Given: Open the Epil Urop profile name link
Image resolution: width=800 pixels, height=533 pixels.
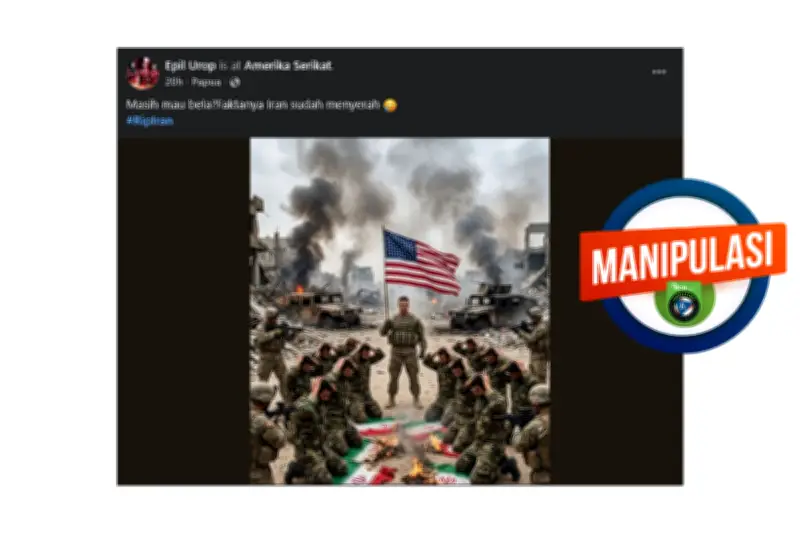Looking at the screenshot, I should click(190, 65).
